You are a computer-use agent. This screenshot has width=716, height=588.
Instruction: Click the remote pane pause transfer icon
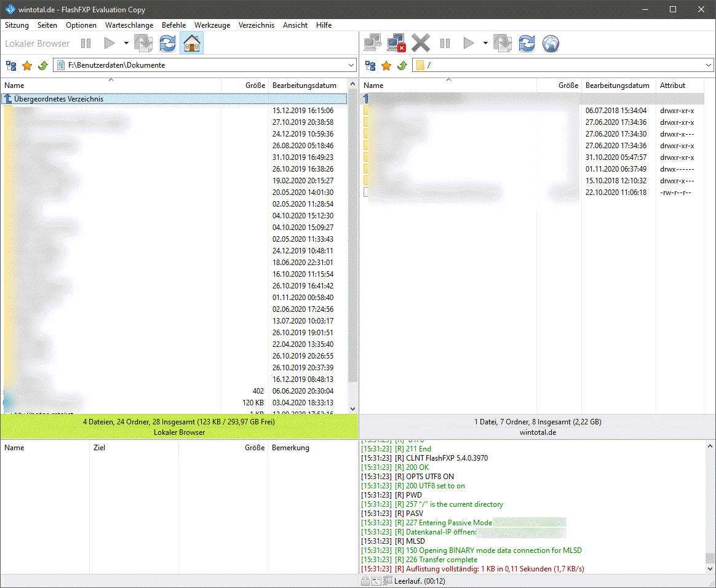pos(445,44)
